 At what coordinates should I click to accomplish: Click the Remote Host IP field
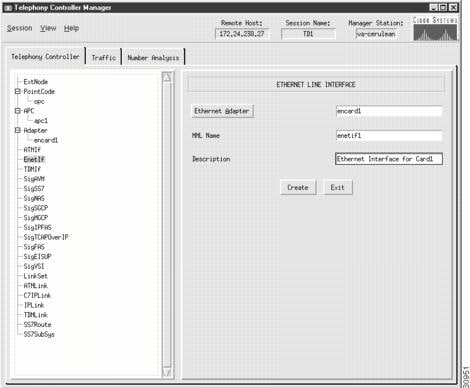[242, 34]
